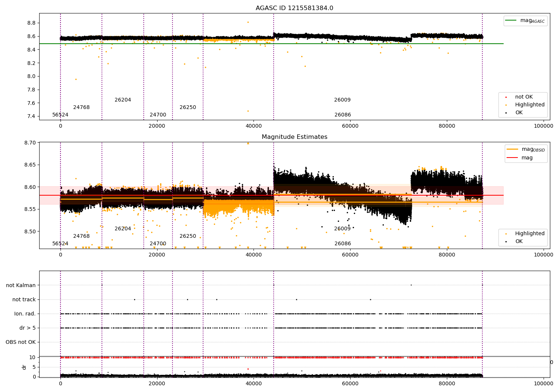The image size is (560, 392).
Task: Click x-axis tick '60000' under the AGASC ID plot
Action: pos(350,126)
